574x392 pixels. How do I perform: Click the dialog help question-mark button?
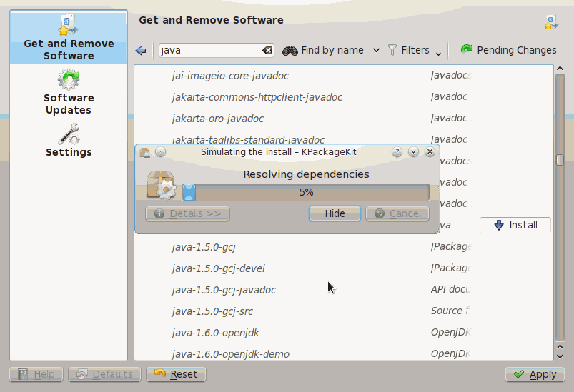click(397, 152)
